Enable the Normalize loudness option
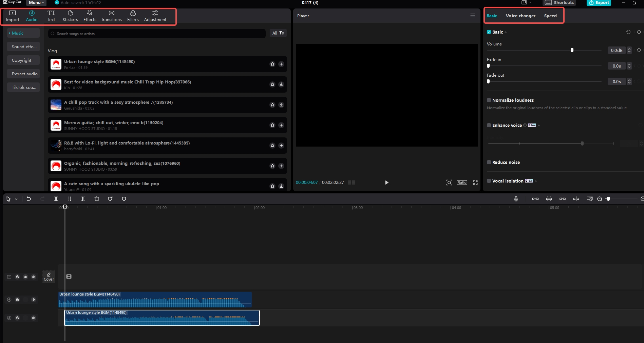The width and height of the screenshot is (644, 343). (x=489, y=100)
